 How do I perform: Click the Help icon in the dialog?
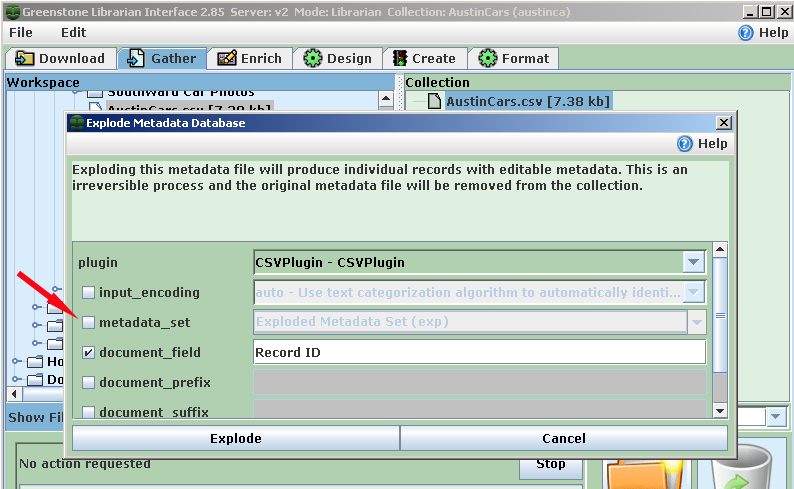pos(685,144)
